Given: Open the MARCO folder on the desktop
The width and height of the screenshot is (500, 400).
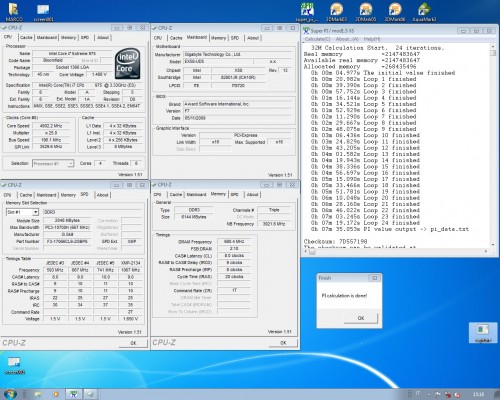Looking at the screenshot, I should coord(14,12).
